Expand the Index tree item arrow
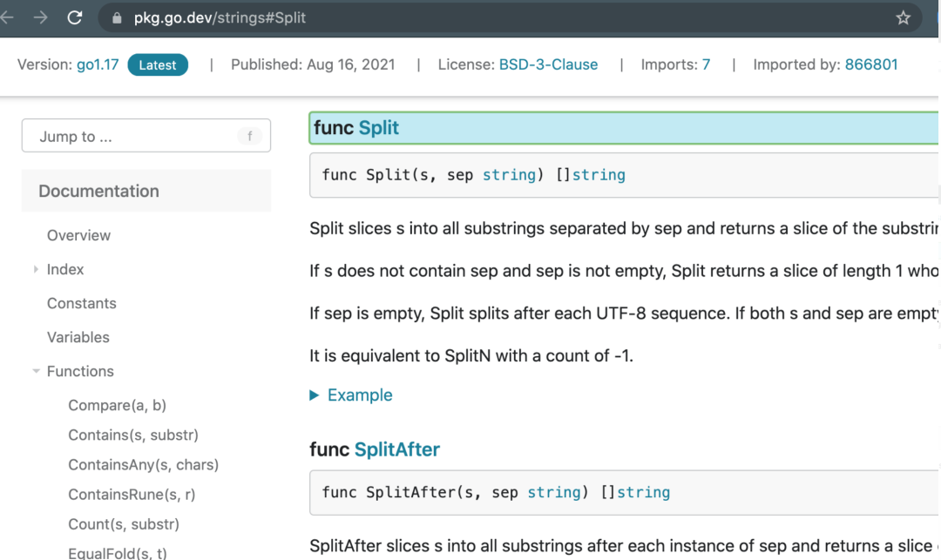The image size is (941, 560). point(37,270)
